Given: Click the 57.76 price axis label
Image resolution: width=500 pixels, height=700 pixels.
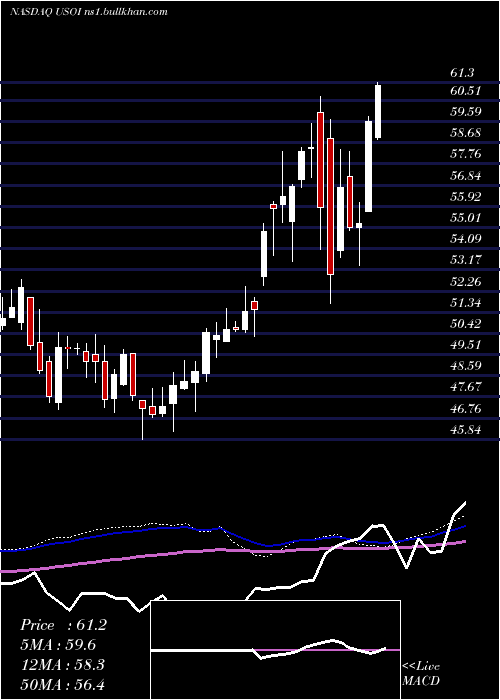Looking at the screenshot, I should (466, 154).
